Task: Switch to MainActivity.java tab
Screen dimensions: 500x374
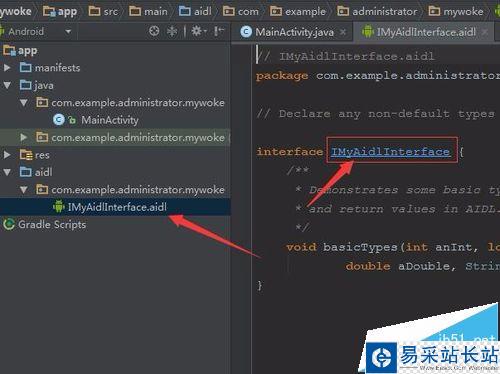Action: (294, 32)
